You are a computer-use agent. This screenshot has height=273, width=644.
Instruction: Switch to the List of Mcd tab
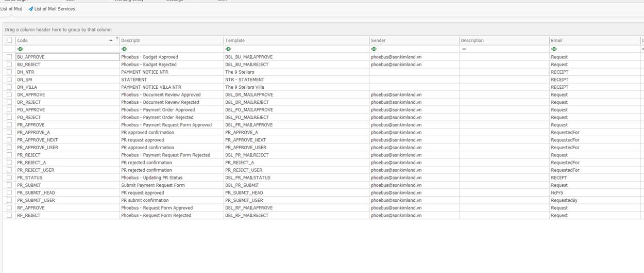(11, 9)
